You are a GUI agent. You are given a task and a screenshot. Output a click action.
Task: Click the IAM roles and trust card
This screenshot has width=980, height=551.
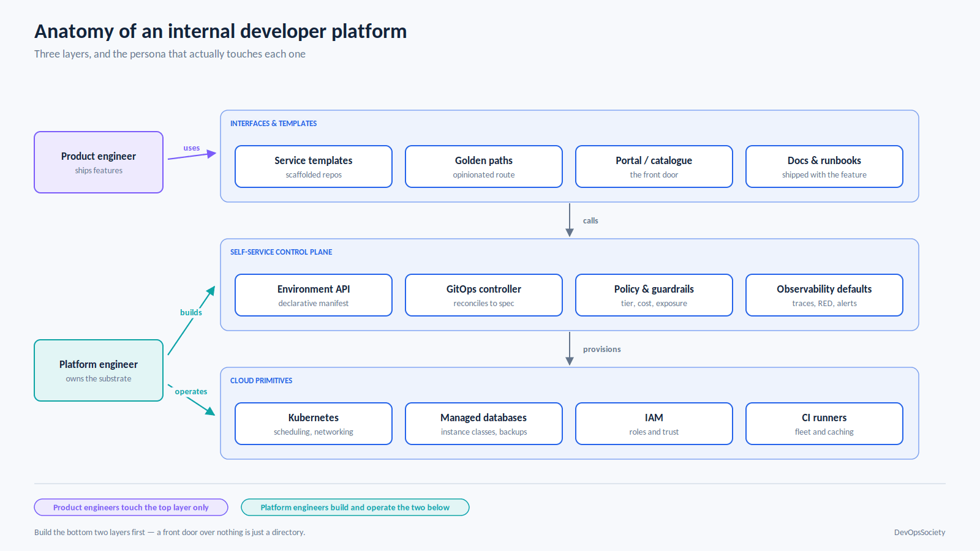(x=654, y=424)
